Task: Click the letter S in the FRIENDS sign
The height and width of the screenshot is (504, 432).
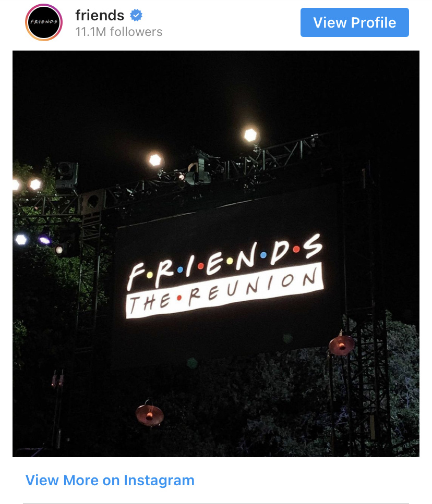Action: 313,246
